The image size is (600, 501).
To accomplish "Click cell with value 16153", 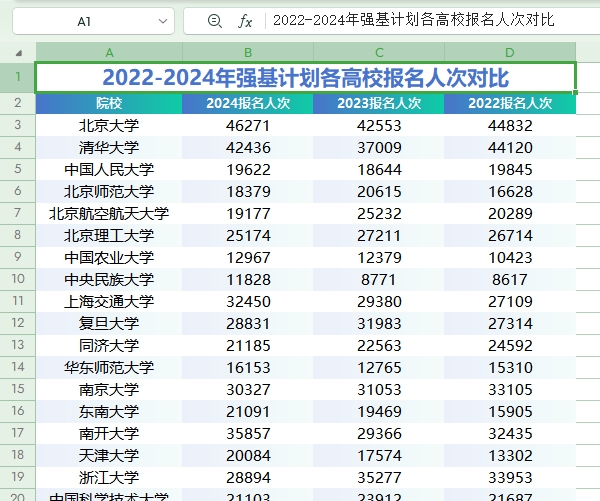I will coord(248,367).
